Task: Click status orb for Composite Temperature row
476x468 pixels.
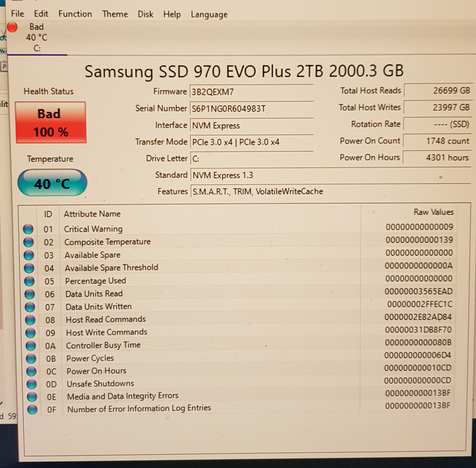Action: [28, 242]
